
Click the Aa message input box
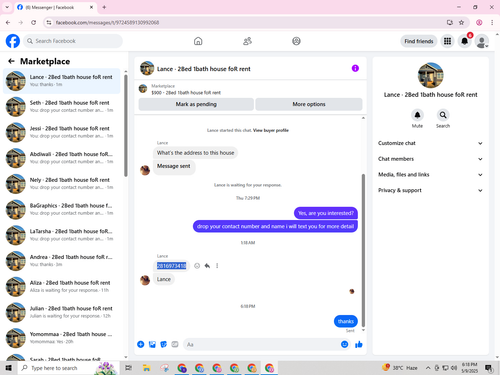tap(261, 344)
